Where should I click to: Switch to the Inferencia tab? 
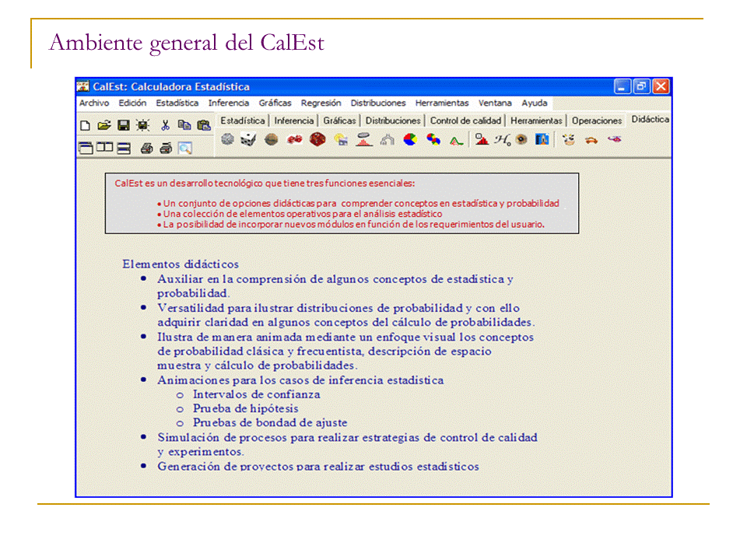pyautogui.click(x=294, y=121)
